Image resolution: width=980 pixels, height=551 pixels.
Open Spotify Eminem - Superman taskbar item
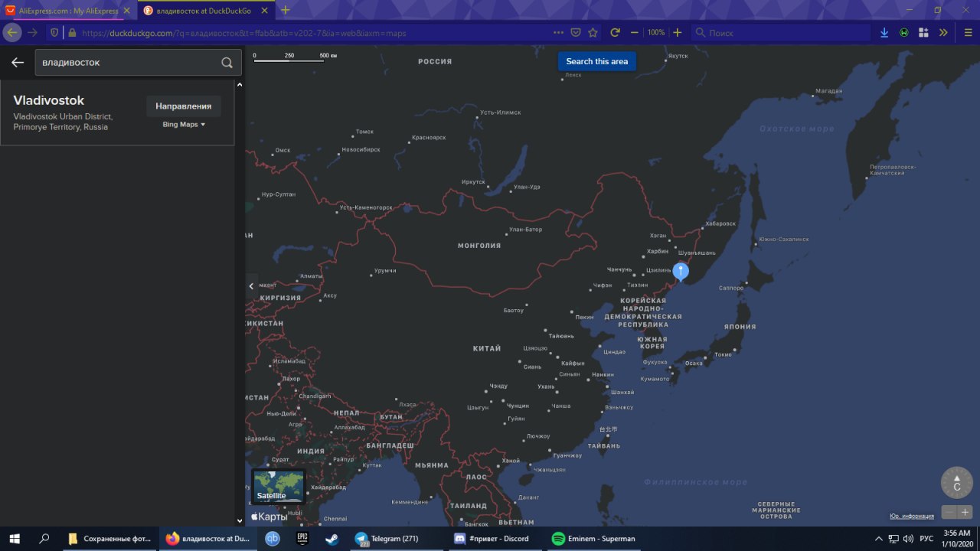click(x=593, y=539)
